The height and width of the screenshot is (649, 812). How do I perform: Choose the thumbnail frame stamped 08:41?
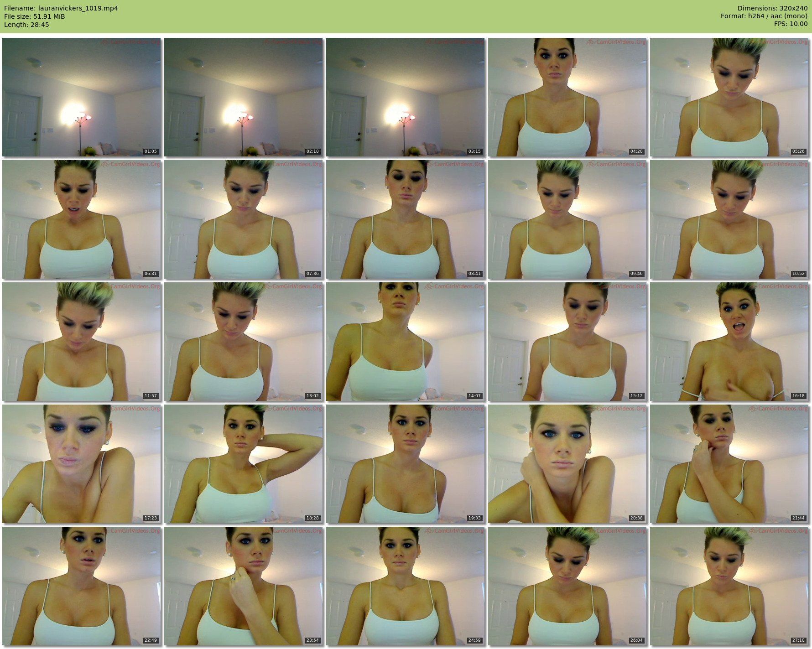[406, 219]
